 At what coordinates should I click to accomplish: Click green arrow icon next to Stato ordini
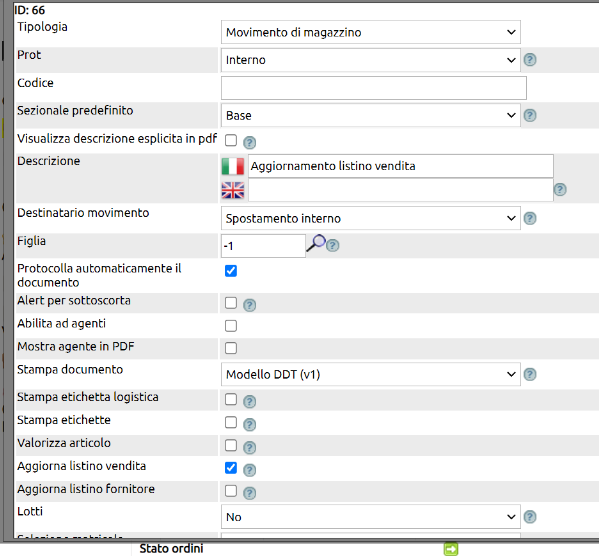pyautogui.click(x=451, y=549)
